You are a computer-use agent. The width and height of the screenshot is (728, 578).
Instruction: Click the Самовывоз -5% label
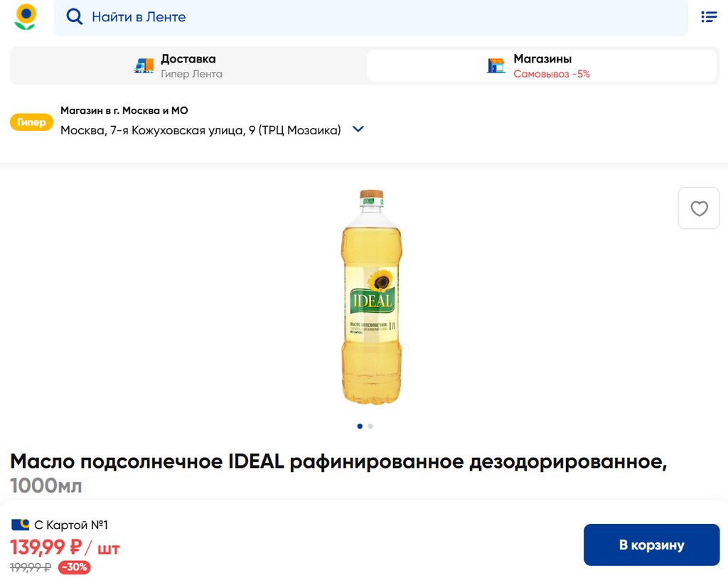[x=552, y=74]
